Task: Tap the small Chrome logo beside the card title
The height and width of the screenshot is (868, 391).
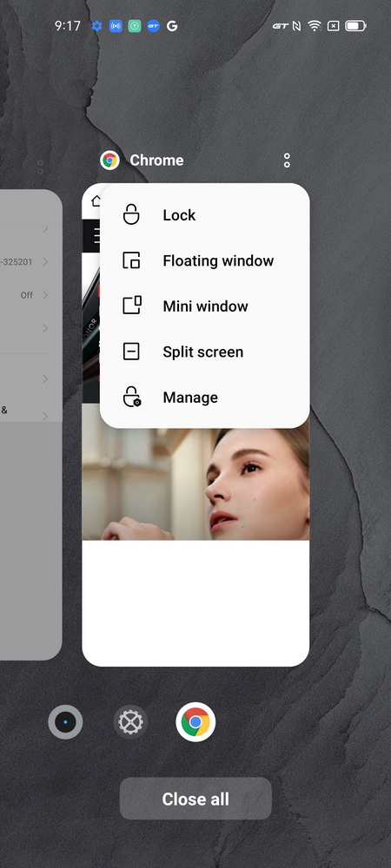Action: click(109, 161)
